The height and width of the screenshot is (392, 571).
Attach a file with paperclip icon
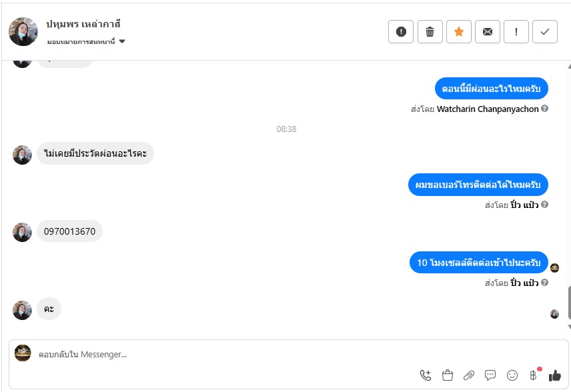(x=469, y=375)
